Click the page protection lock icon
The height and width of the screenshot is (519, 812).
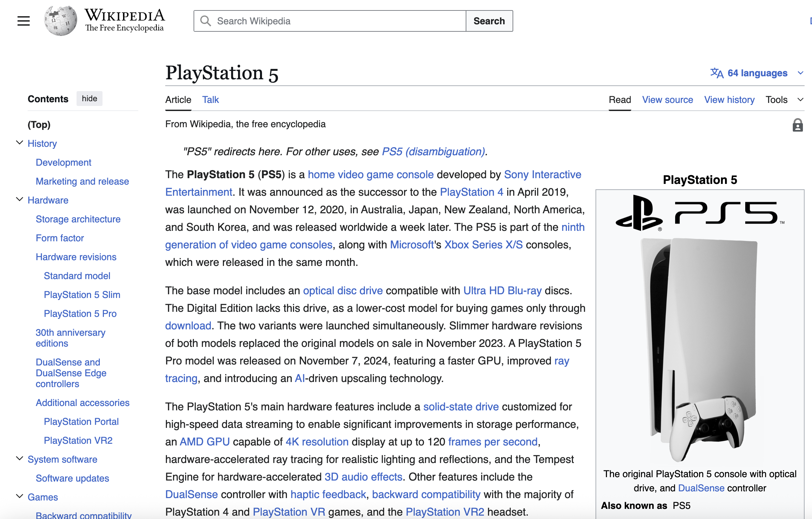(x=798, y=125)
